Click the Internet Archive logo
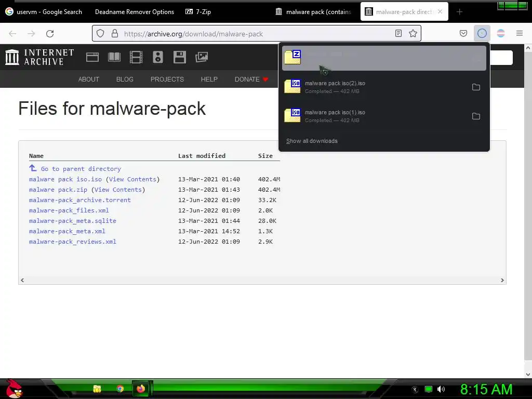Viewport: 532px width, 399px height. click(39, 57)
